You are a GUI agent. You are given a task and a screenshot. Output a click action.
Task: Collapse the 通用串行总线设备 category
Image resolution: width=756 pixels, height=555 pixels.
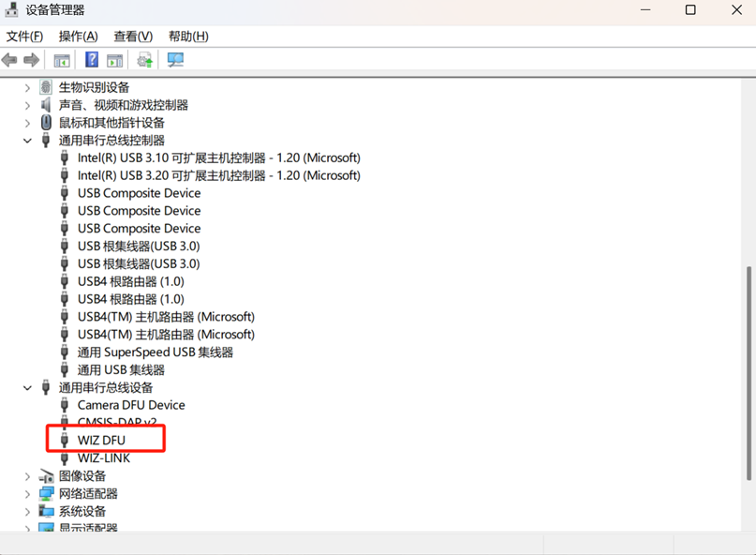point(28,387)
